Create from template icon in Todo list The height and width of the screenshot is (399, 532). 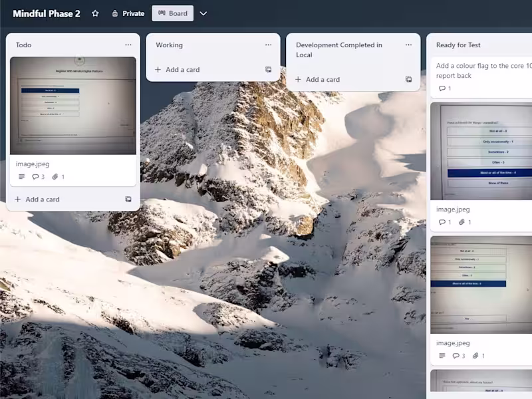[x=128, y=199]
